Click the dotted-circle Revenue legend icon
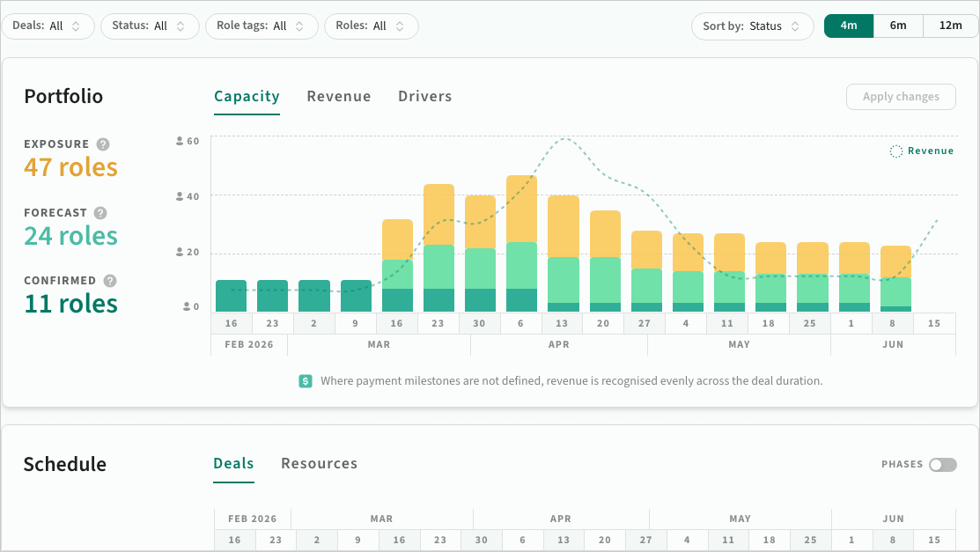This screenshot has height=552, width=980. [895, 151]
